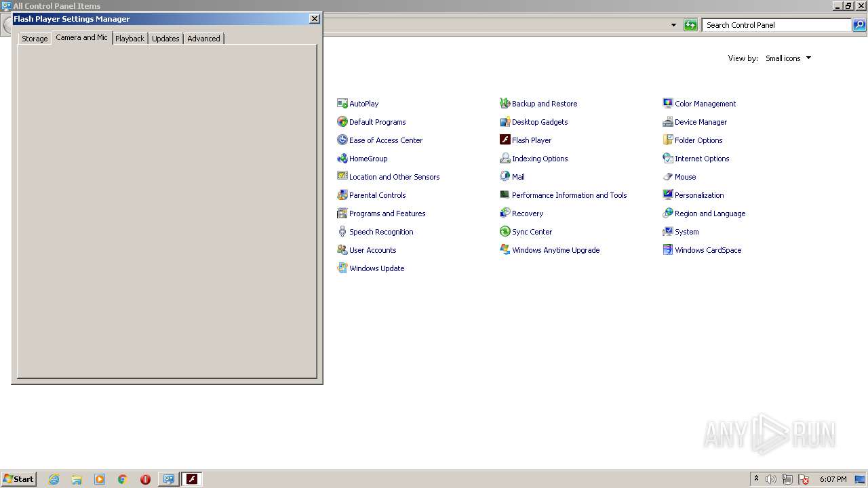Expand the address bar history dropdown
This screenshot has height=488, width=868.
(x=673, y=25)
